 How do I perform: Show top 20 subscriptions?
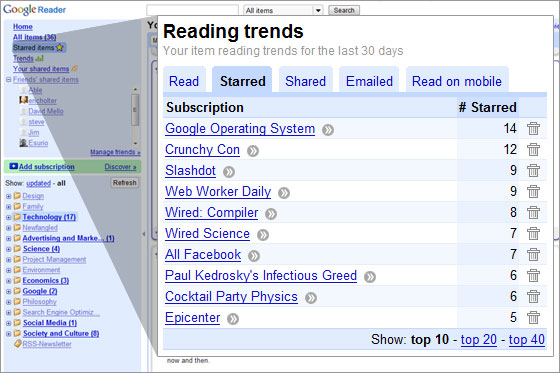[x=479, y=339]
